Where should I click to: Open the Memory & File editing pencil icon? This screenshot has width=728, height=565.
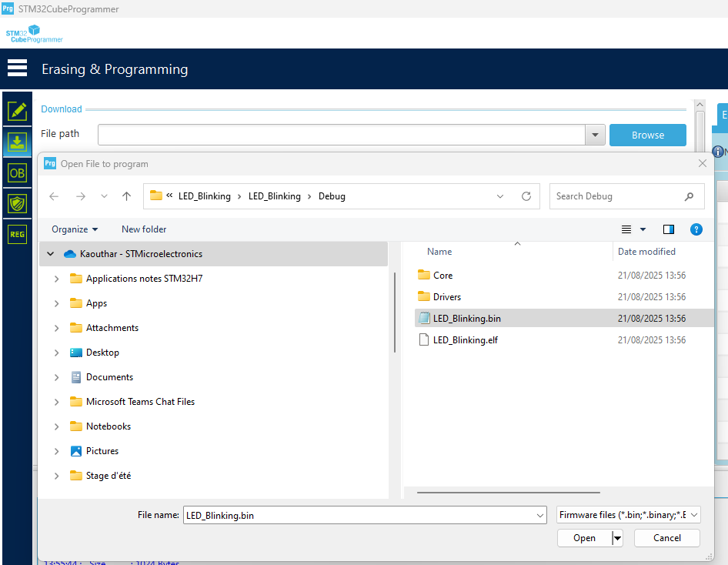pos(17,111)
